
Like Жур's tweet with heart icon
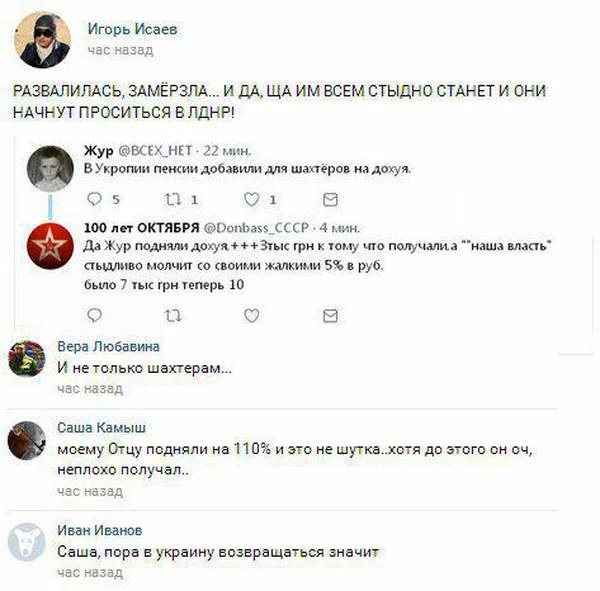tap(251, 199)
